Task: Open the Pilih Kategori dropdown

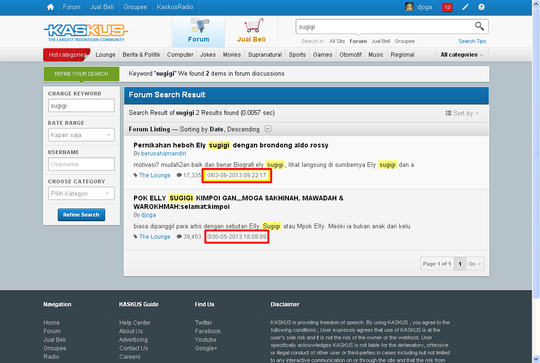Action: point(81,194)
